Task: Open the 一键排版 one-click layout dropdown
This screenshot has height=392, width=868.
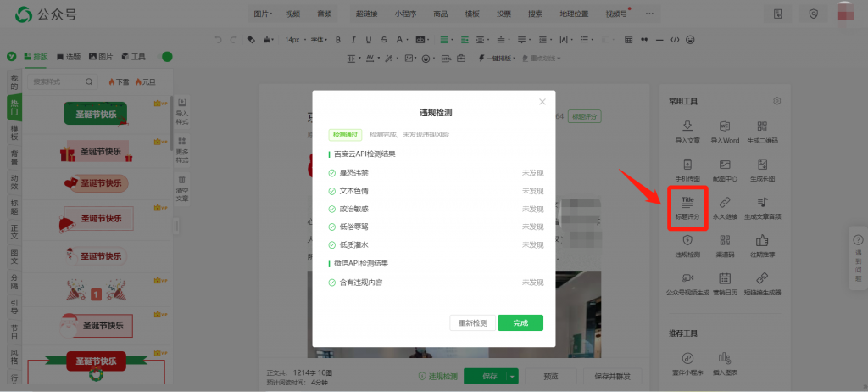Action: [498, 59]
